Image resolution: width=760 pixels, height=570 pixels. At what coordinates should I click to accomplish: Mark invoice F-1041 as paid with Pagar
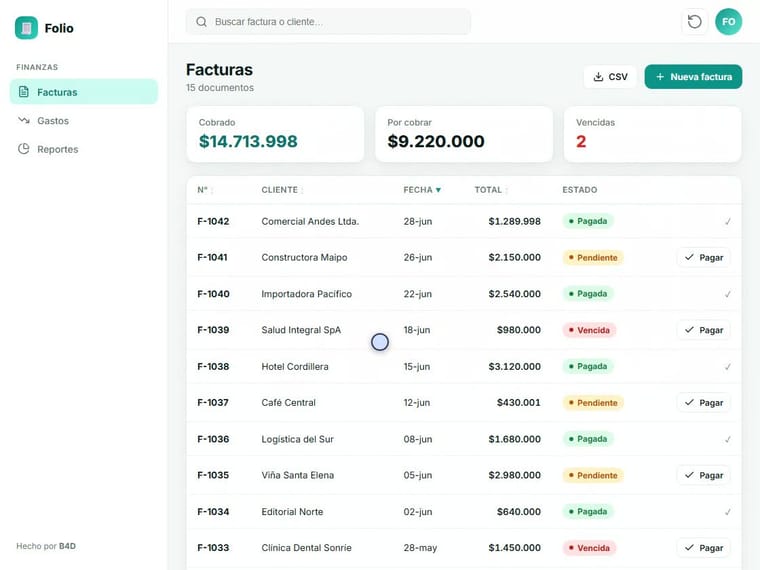703,257
